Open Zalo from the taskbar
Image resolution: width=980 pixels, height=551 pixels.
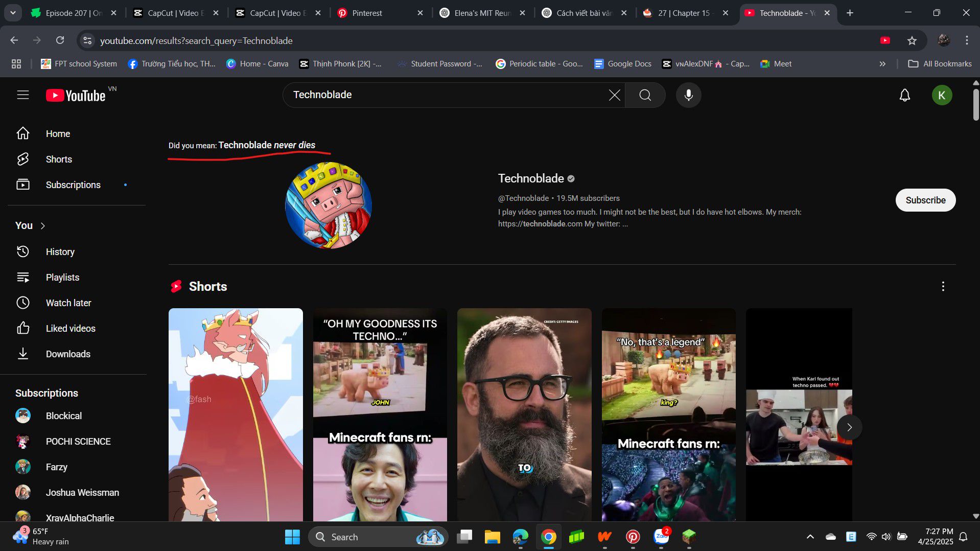(x=661, y=537)
